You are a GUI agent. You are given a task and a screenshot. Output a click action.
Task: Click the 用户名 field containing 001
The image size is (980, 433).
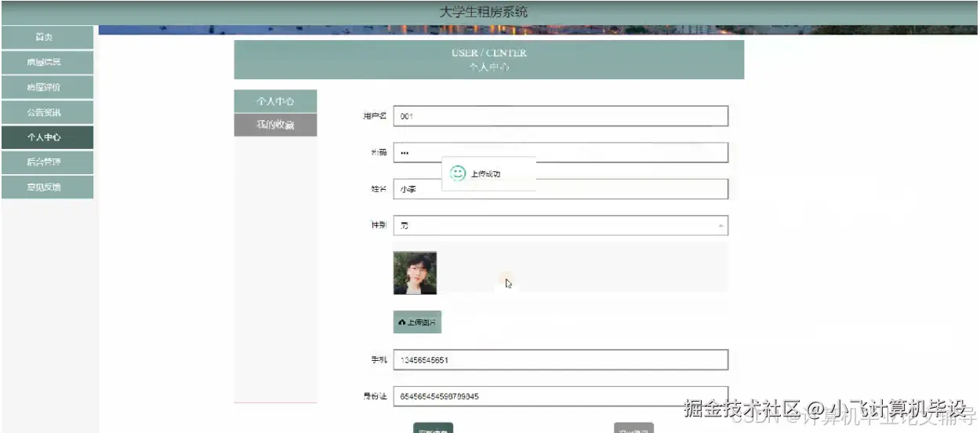point(561,116)
